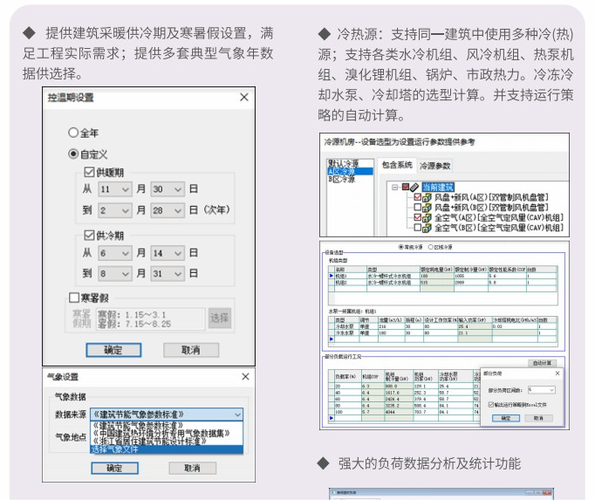Select A区冷源 in the source list
This screenshot has width=595, height=500.
point(350,171)
